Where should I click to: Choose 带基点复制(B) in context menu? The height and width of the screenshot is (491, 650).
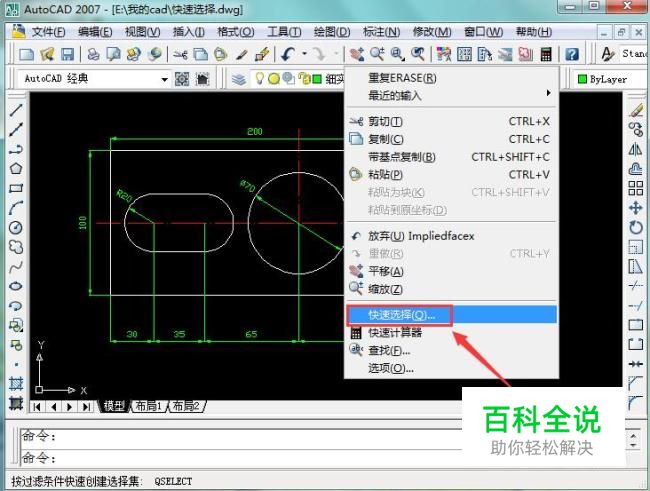(452, 157)
